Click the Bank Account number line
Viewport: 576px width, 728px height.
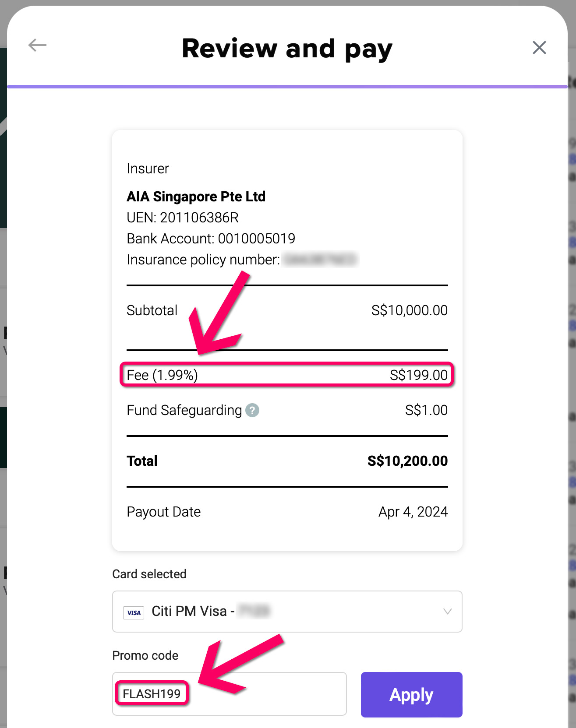tap(211, 239)
